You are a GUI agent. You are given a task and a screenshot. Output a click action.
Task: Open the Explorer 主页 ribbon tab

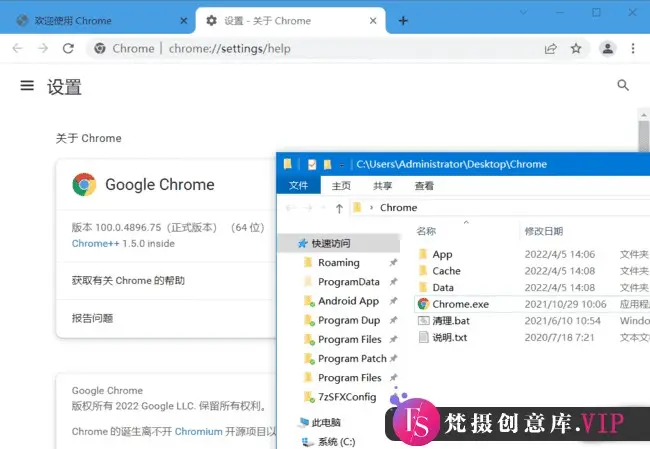(x=341, y=186)
